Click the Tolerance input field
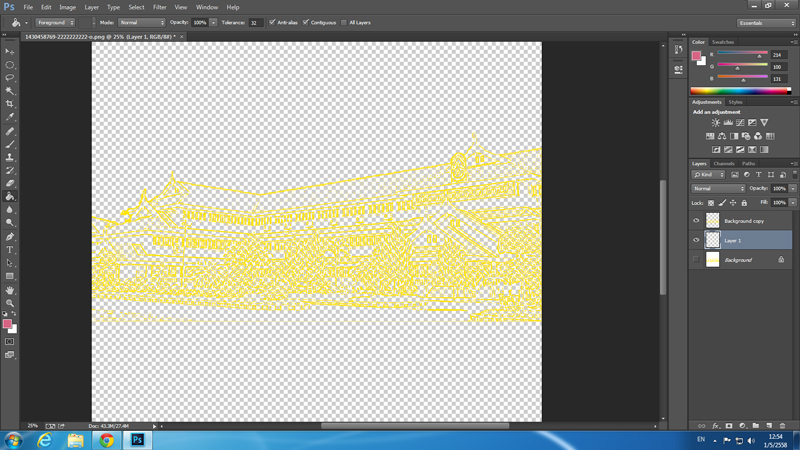Viewport: 800px width, 450px height. click(256, 22)
